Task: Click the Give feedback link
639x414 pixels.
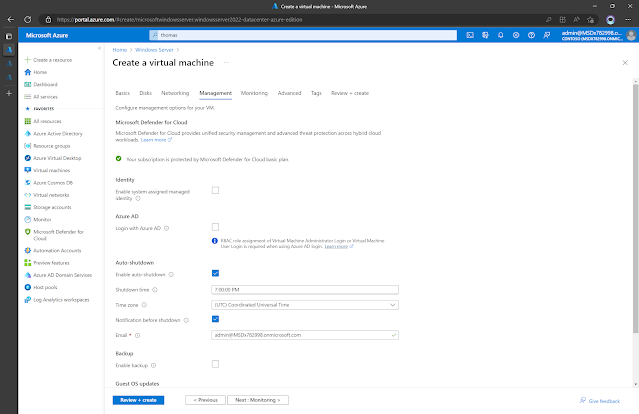Action: (x=600, y=401)
